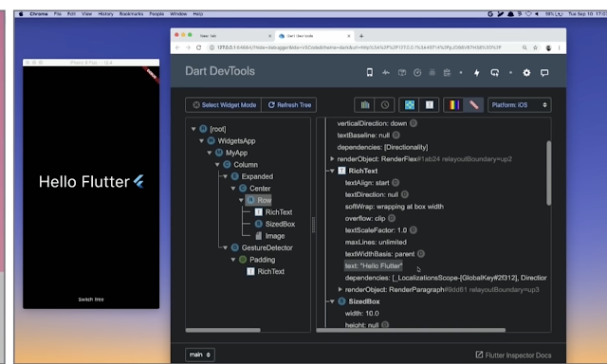
Task: Click the details panel vertical scrollbar
Action: (548, 173)
